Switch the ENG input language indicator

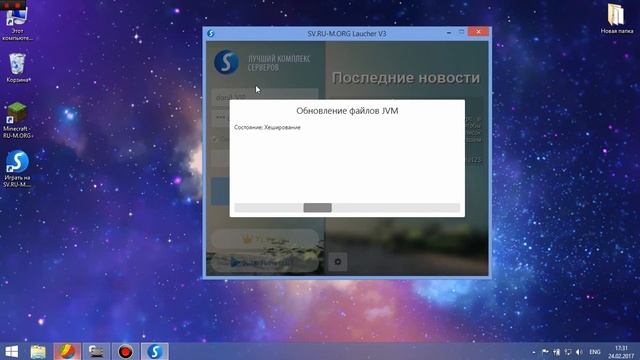[x=595, y=352]
